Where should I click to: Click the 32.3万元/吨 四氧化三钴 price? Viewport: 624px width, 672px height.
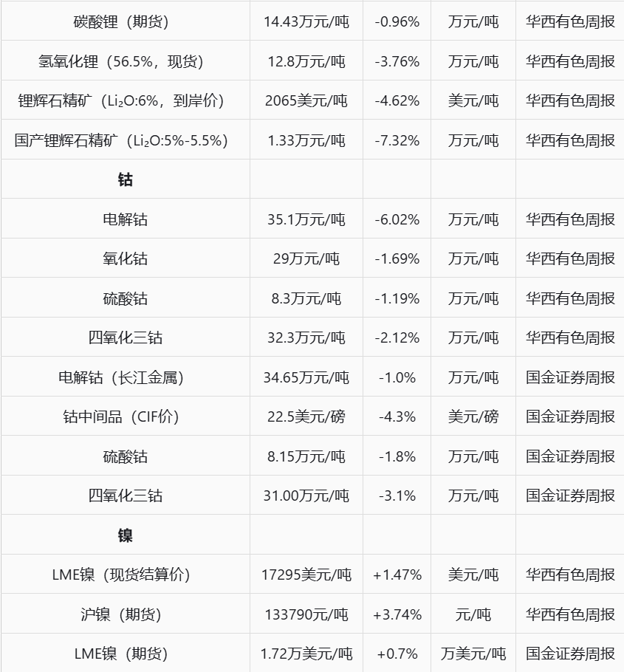click(306, 337)
